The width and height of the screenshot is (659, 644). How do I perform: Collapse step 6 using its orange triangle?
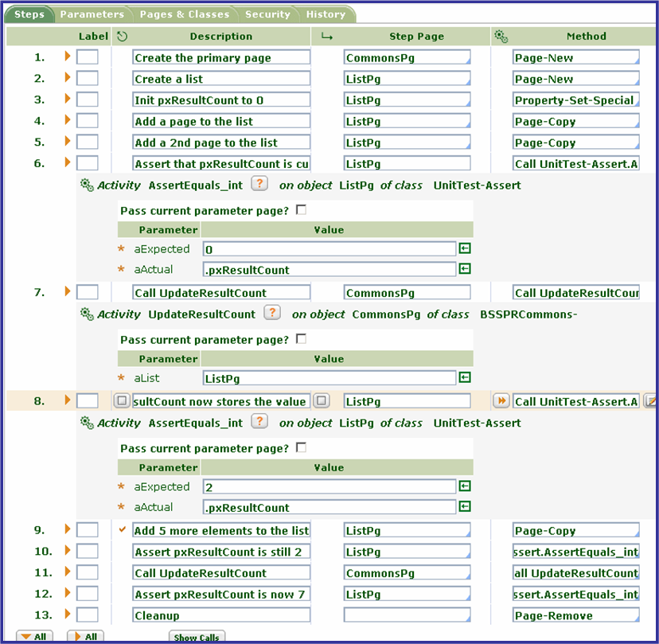point(67,162)
